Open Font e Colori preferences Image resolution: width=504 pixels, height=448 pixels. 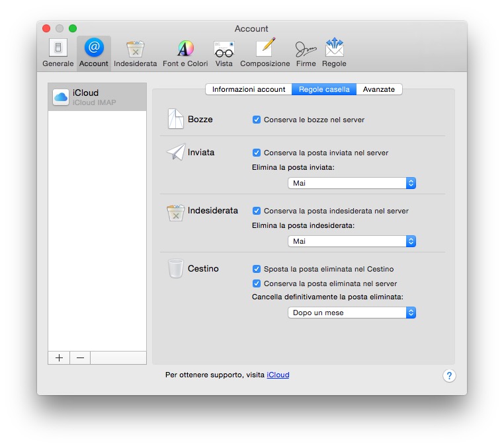tap(185, 53)
